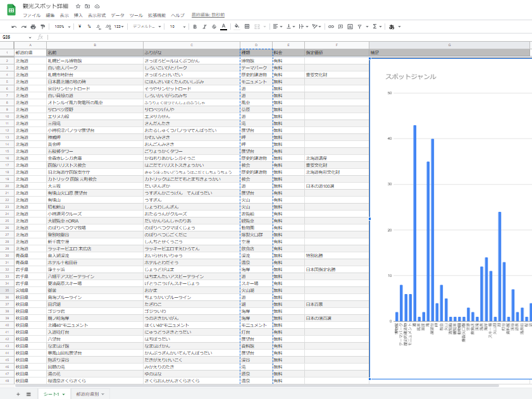Open the text color picker

(223, 27)
